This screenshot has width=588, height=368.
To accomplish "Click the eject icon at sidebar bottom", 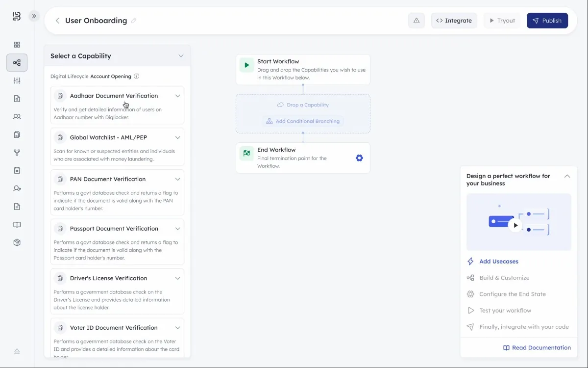I will coord(17,351).
